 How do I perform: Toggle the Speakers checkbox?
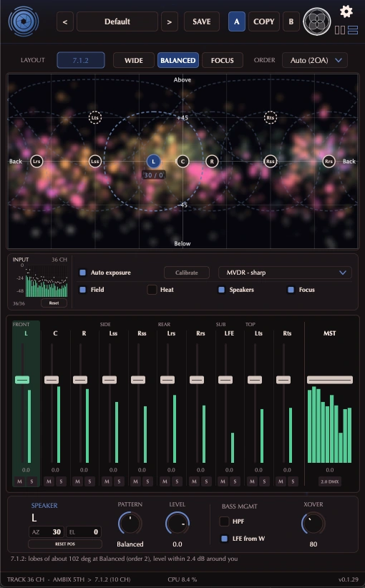pyautogui.click(x=222, y=290)
